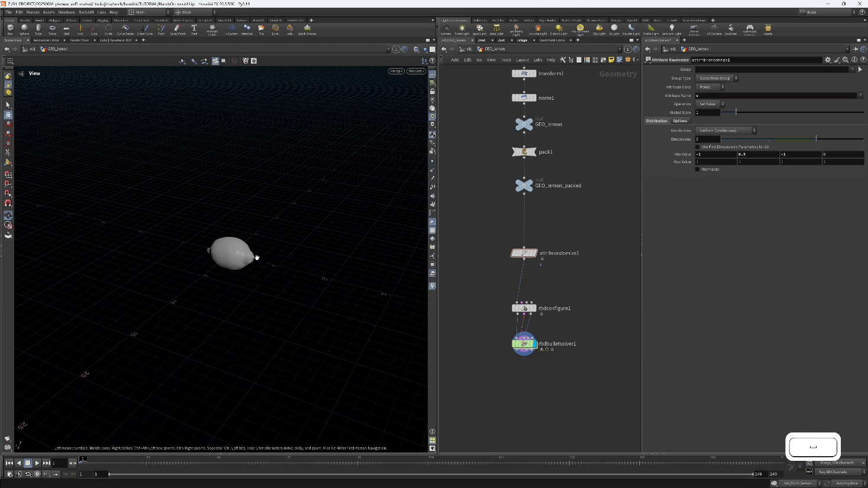The width and height of the screenshot is (868, 488).
Task: Enable the Normalize checkbox
Action: pyautogui.click(x=698, y=170)
